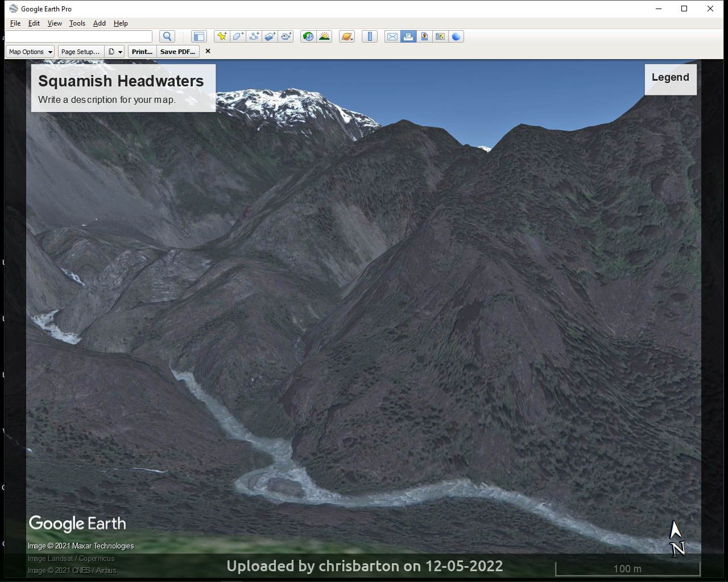The image size is (728, 582).
Task: Select the Add Path tool
Action: click(254, 36)
